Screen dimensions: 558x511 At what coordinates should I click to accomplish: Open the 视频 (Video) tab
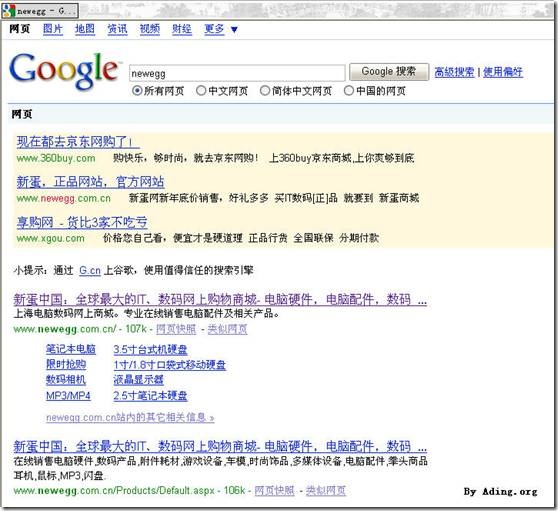[x=150, y=29]
